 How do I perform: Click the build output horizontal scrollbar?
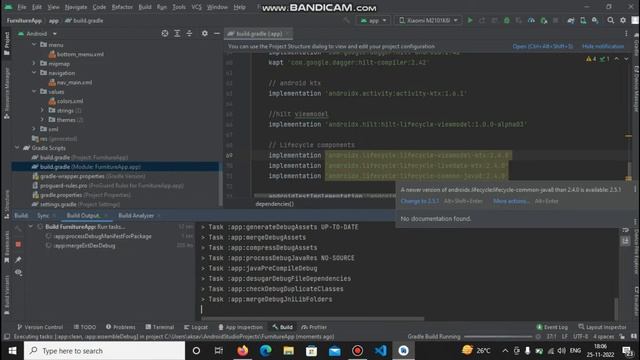pyautogui.click(x=313, y=318)
